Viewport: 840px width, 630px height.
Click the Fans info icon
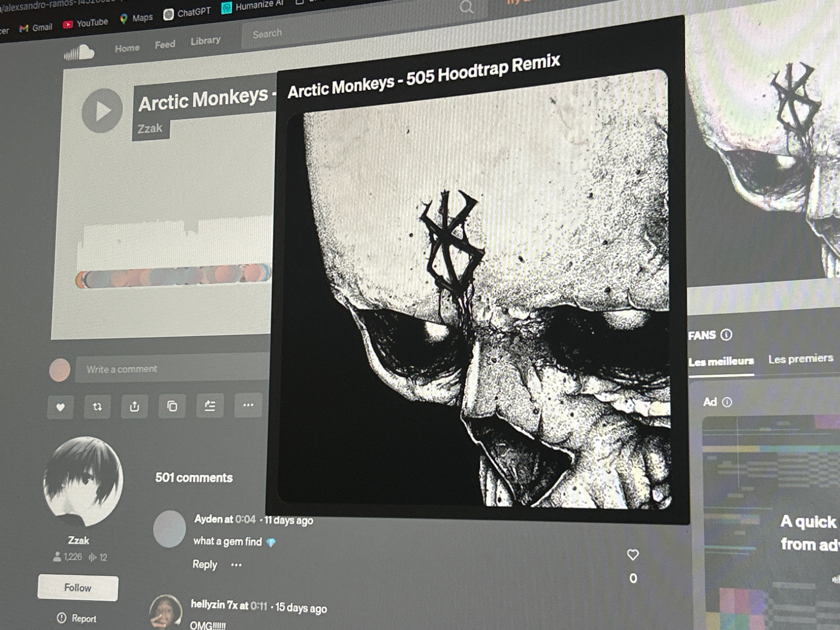(726, 334)
